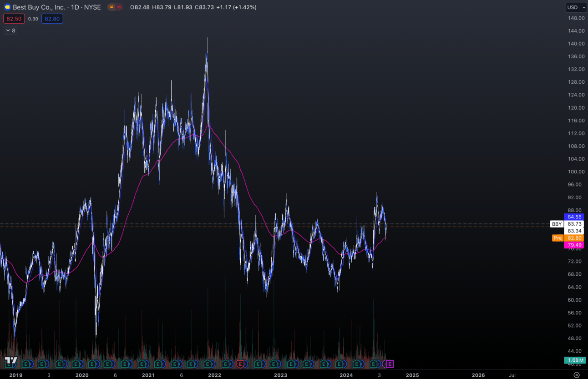Click the 1D interval in the title
The image size is (588, 379).
pyautogui.click(x=75, y=7)
